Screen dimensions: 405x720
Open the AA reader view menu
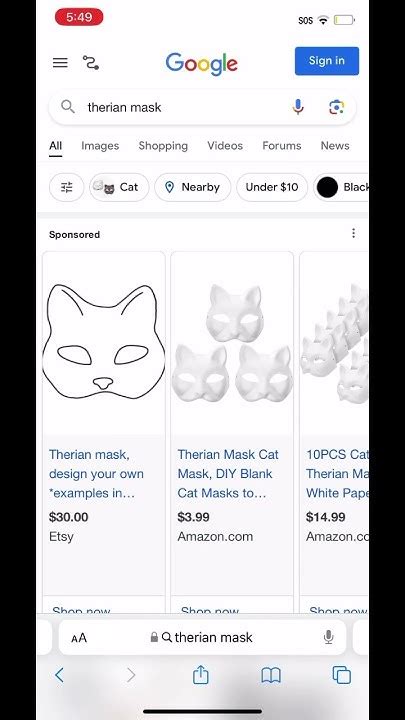pyautogui.click(x=79, y=638)
